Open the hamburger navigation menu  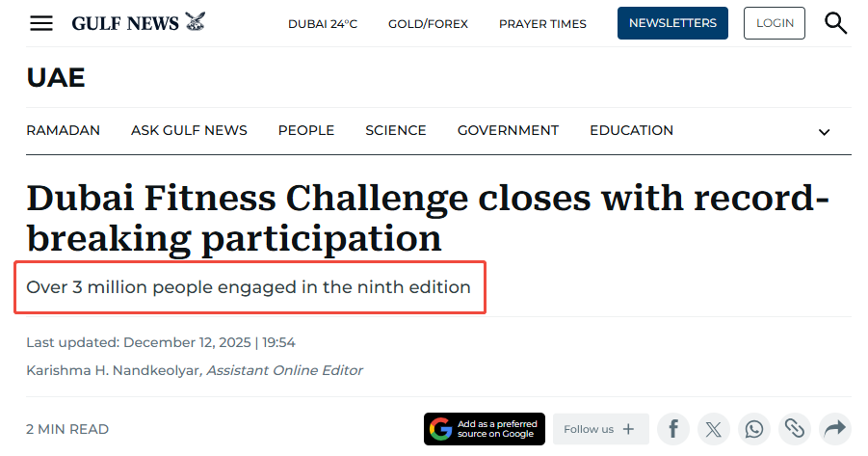(40, 23)
